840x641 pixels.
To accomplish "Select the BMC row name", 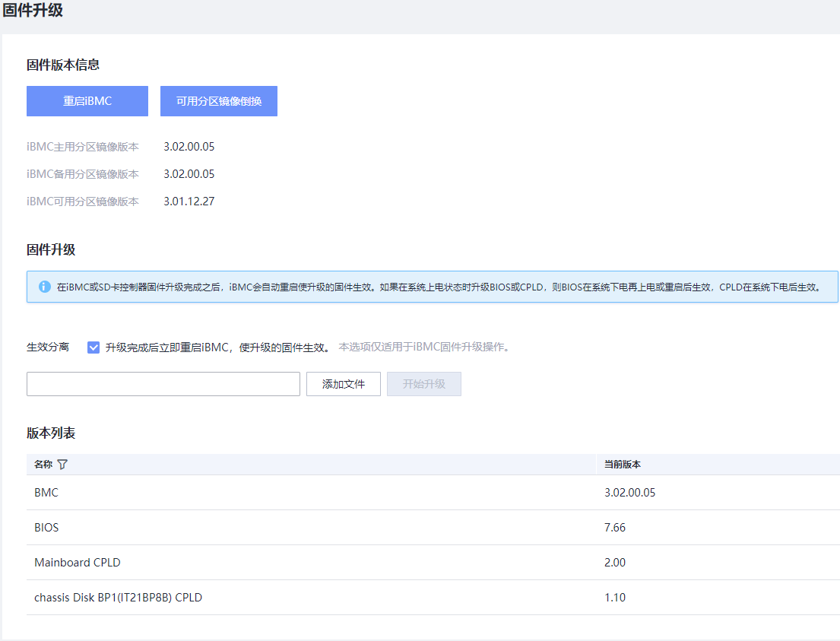I will coord(46,493).
